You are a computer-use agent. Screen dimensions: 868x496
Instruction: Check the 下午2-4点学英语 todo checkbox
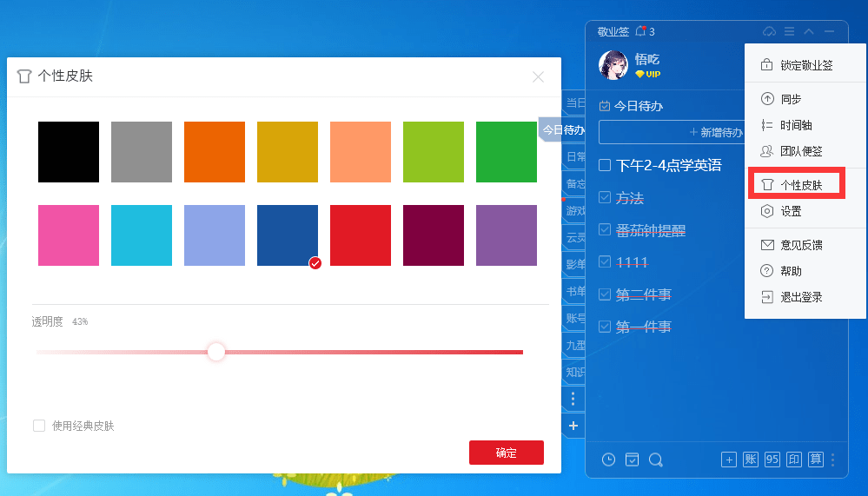click(605, 165)
